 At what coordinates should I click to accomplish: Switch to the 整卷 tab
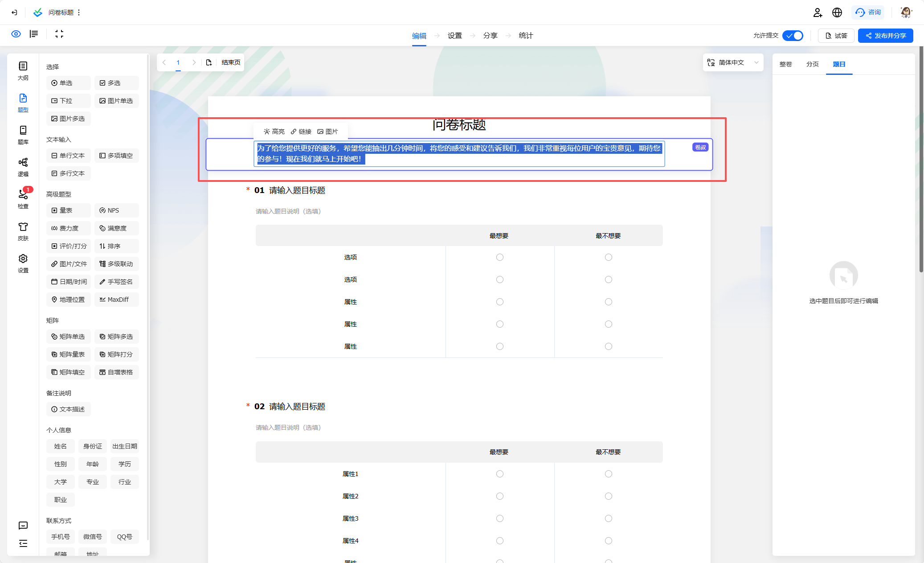click(785, 64)
